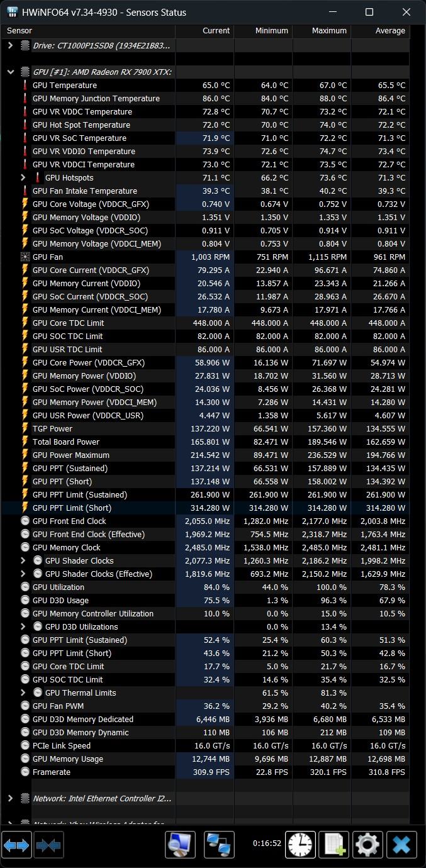Expand the Network Intel Ethernet Controller group
The width and height of the screenshot is (426, 868).
pyautogui.click(x=10, y=798)
